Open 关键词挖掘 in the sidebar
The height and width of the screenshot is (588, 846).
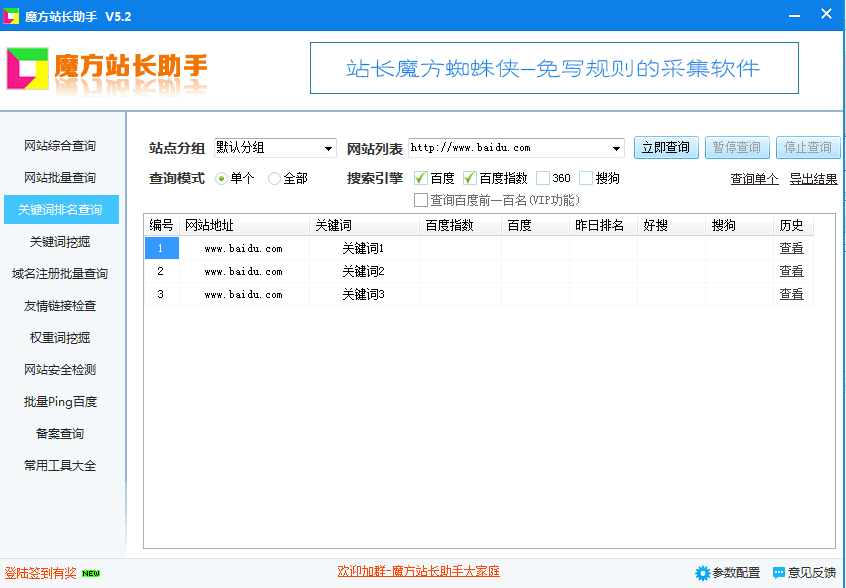(x=60, y=242)
